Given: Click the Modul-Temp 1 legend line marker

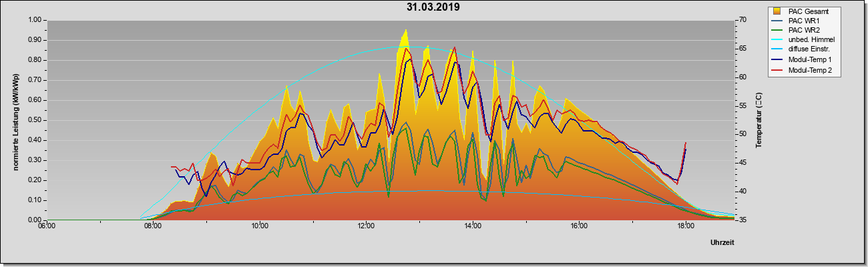Looking at the screenshot, I should pos(777,60).
